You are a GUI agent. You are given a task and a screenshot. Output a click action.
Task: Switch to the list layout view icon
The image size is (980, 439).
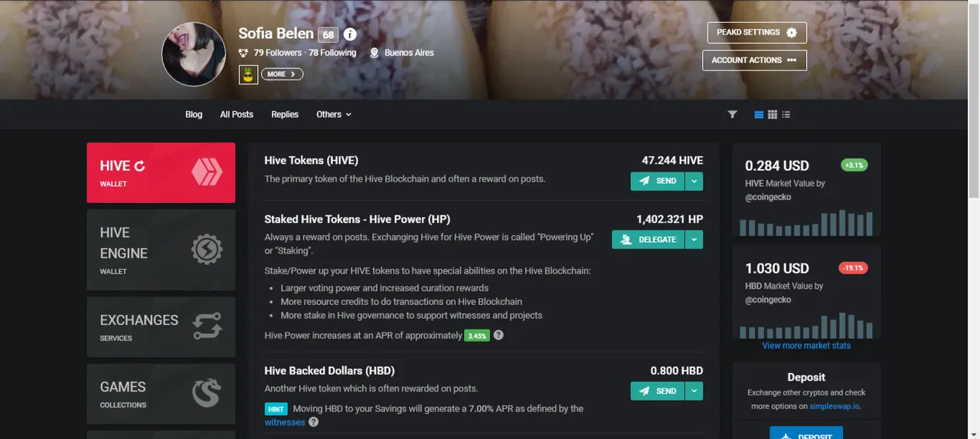759,114
